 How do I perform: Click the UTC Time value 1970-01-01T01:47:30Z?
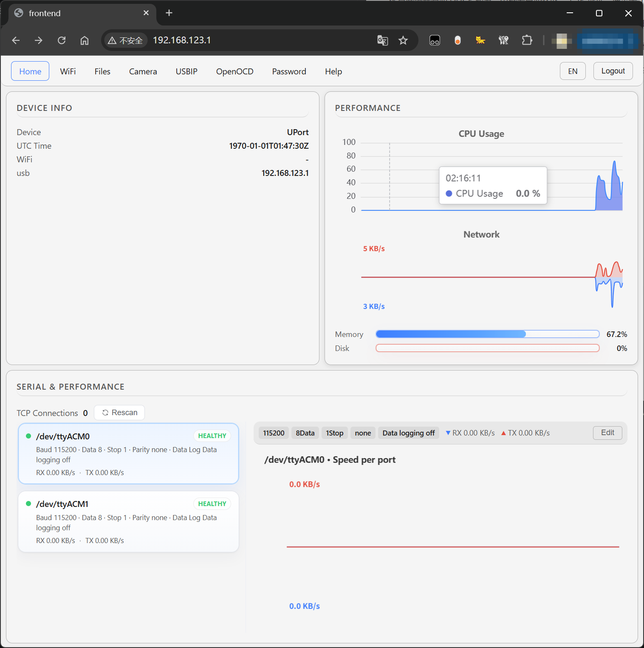269,146
